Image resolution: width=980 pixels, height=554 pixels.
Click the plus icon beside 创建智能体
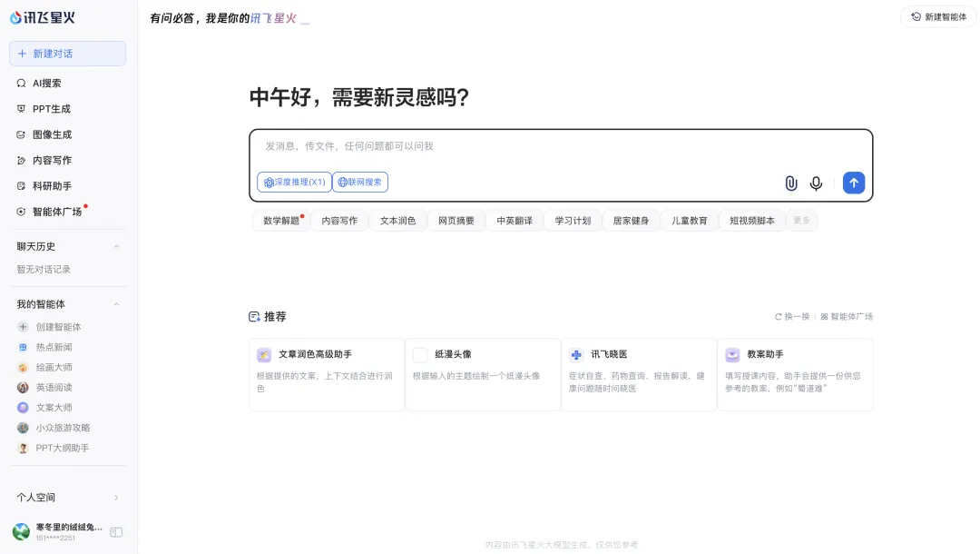point(23,327)
